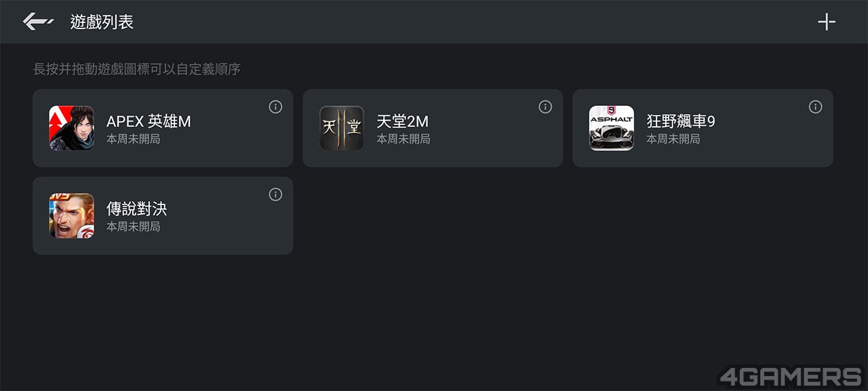Click 本周未開局 under 天堂2M

point(403,139)
